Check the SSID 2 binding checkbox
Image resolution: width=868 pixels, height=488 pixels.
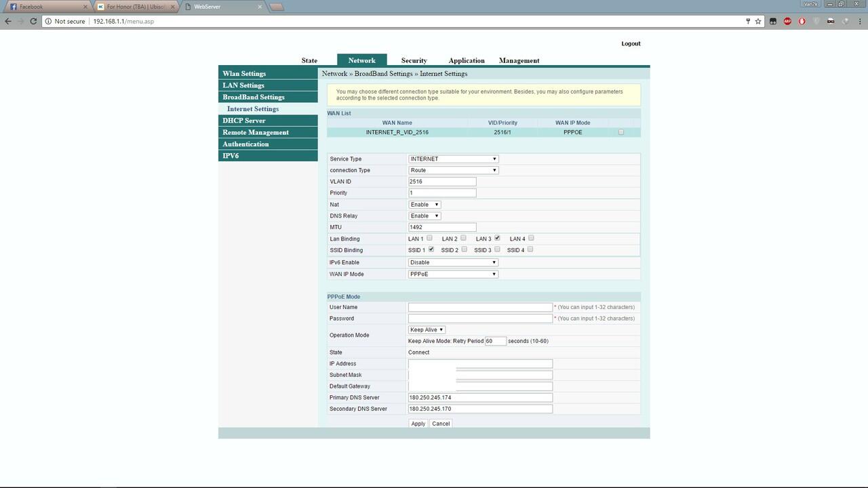point(464,249)
